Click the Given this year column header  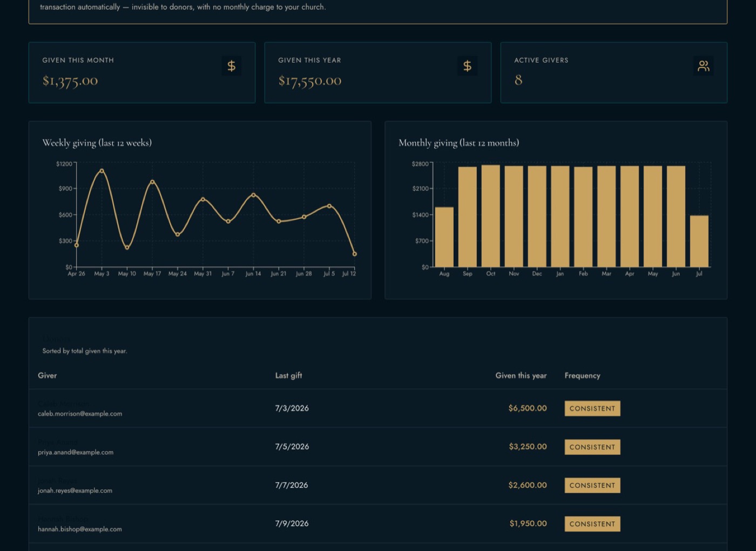[521, 375]
